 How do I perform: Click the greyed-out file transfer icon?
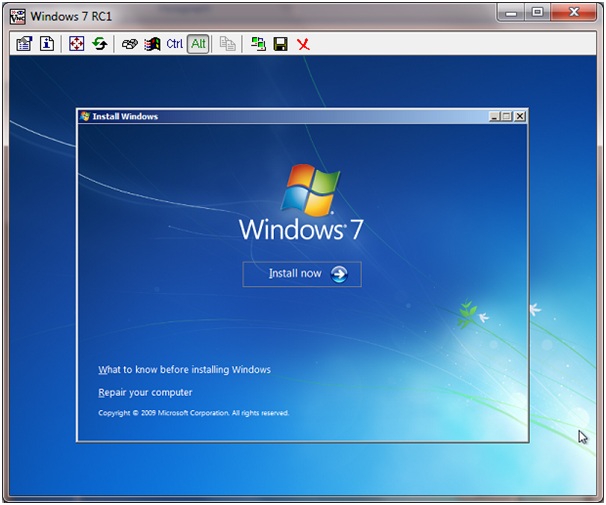[228, 44]
